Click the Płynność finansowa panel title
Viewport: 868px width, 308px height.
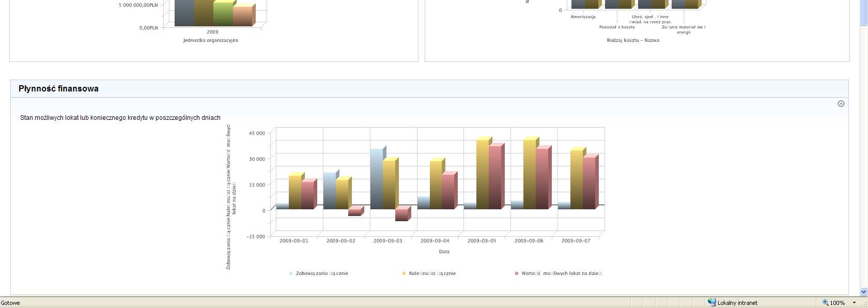[x=58, y=88]
